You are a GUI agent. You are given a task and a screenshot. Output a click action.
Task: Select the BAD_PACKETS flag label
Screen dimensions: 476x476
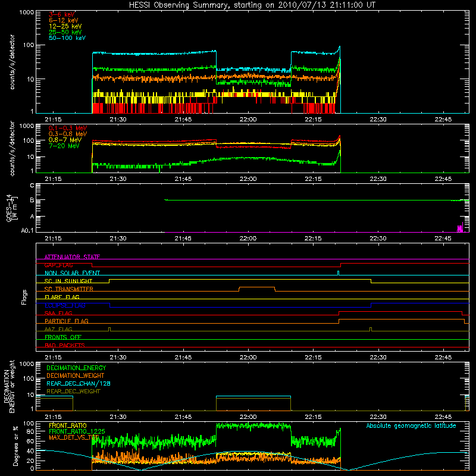click(x=65, y=345)
